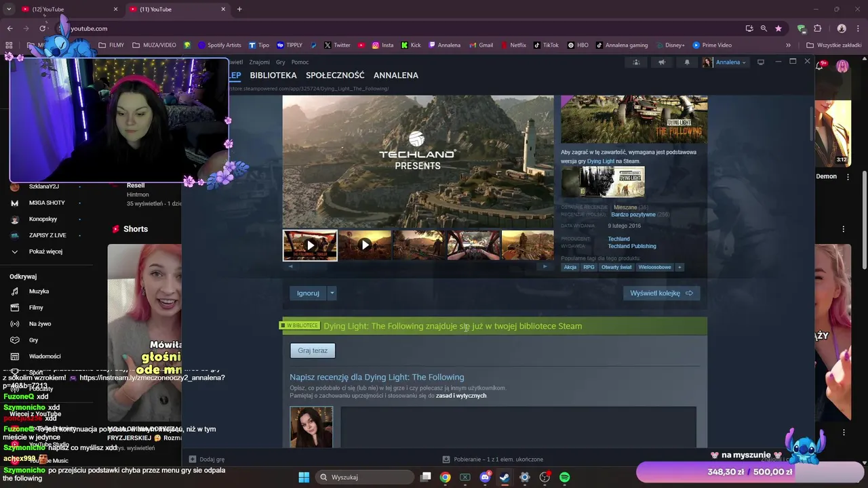Open Steam notifications bell icon

(686, 62)
